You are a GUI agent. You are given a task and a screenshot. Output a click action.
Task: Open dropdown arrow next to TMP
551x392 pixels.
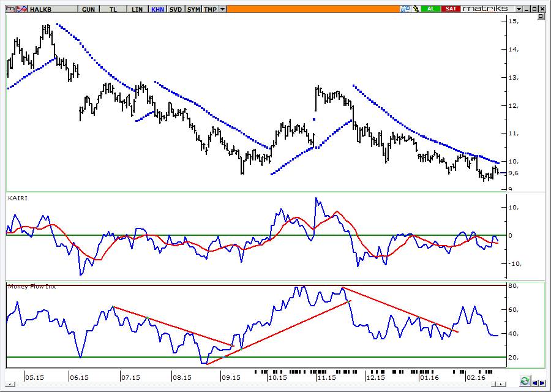point(222,9)
